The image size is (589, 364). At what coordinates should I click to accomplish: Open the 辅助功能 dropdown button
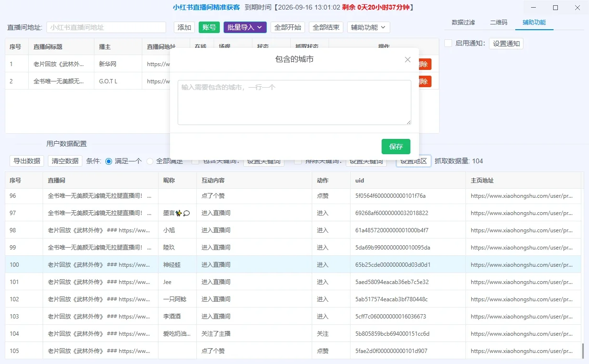(x=369, y=27)
